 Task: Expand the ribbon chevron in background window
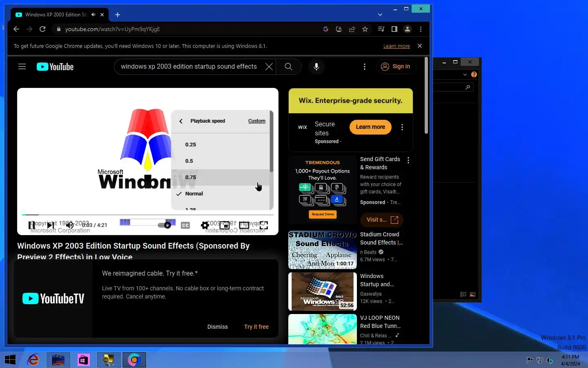pyautogui.click(x=465, y=74)
